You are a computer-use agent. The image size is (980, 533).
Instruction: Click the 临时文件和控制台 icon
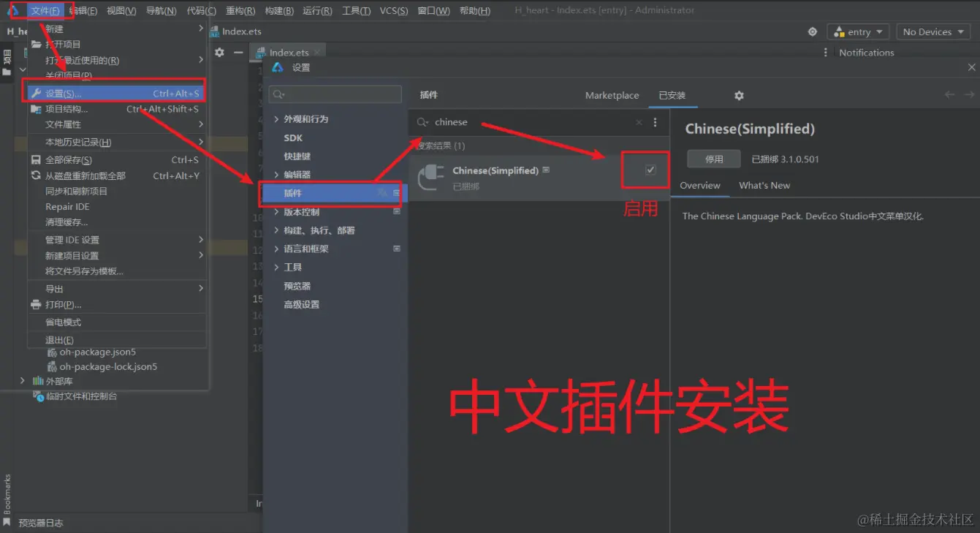tap(39, 396)
